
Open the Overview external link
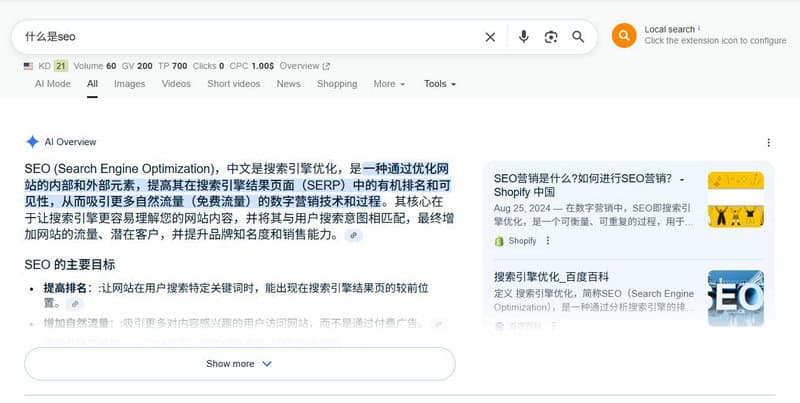[305, 66]
